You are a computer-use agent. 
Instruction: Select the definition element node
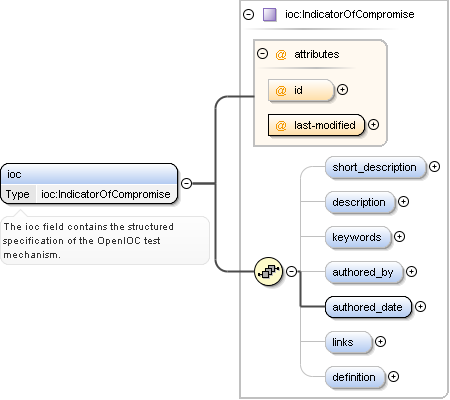355,377
